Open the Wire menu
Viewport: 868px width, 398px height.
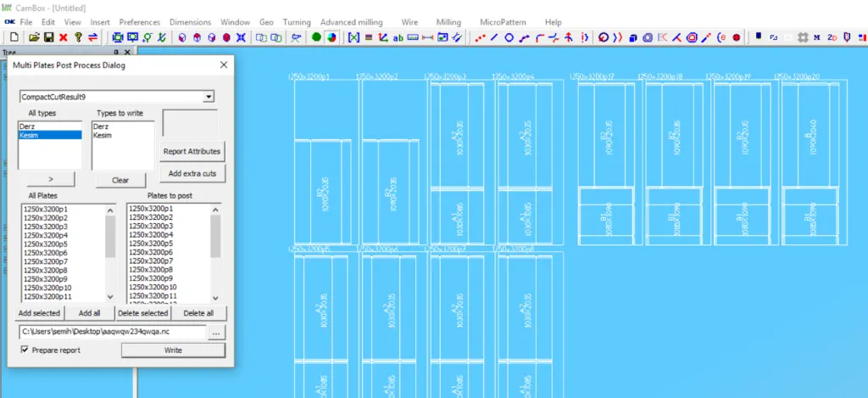coord(409,22)
